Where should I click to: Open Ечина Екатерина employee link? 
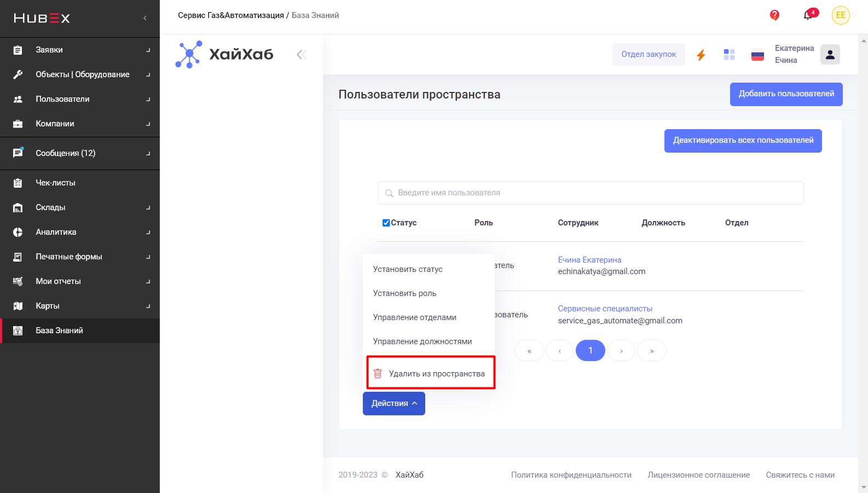point(589,260)
